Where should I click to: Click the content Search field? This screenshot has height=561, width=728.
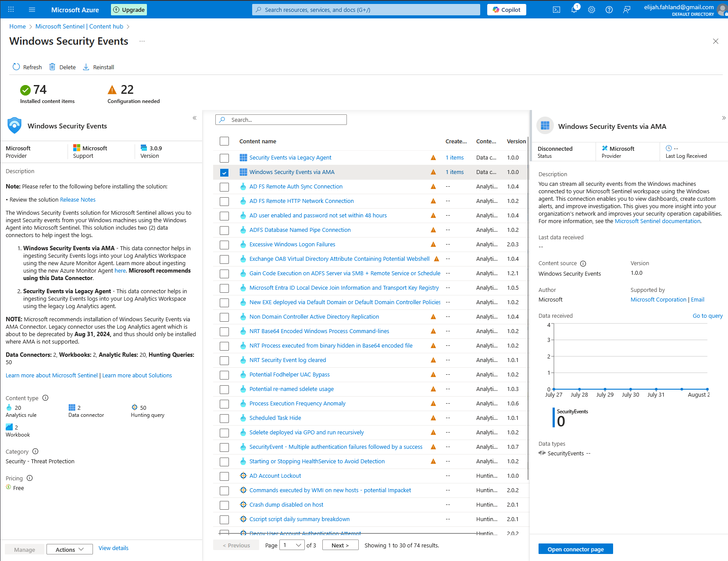pos(281,120)
